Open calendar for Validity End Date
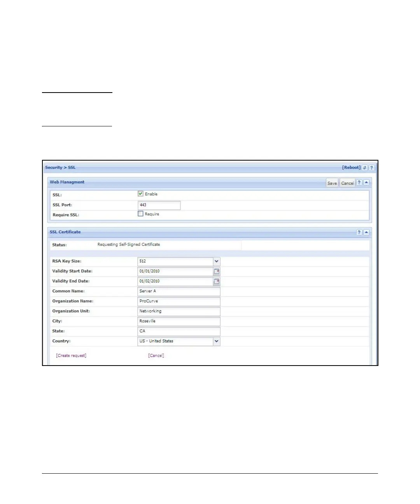The height and width of the screenshot is (504, 420). pos(217,281)
